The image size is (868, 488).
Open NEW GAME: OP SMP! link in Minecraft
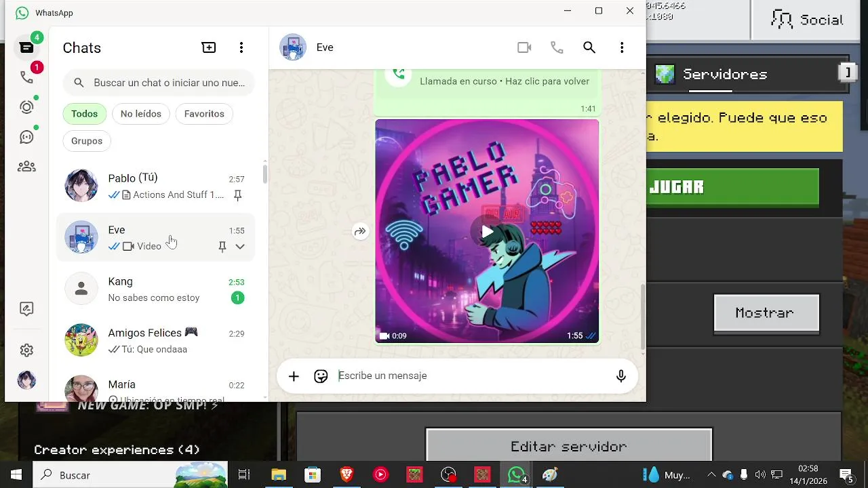pyautogui.click(x=147, y=406)
